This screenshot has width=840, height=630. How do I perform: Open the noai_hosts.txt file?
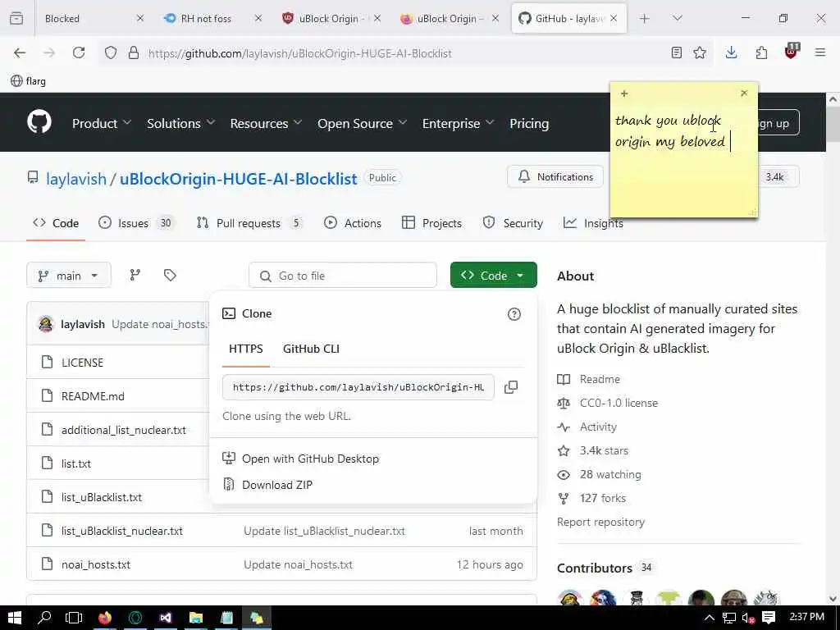point(96,564)
